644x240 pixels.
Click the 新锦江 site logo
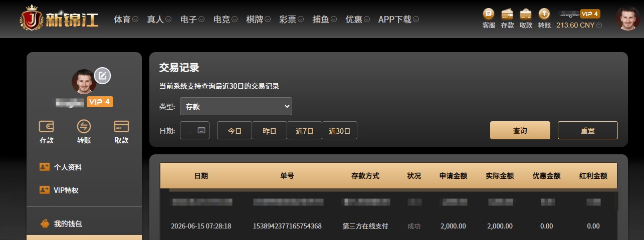tap(59, 19)
